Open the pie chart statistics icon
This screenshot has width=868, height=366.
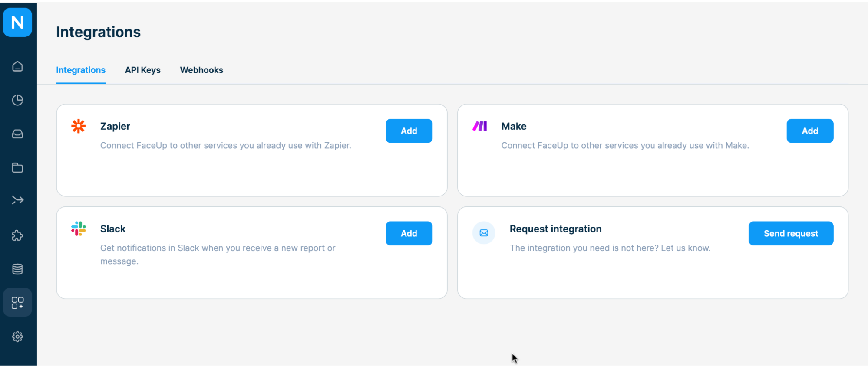(x=17, y=100)
